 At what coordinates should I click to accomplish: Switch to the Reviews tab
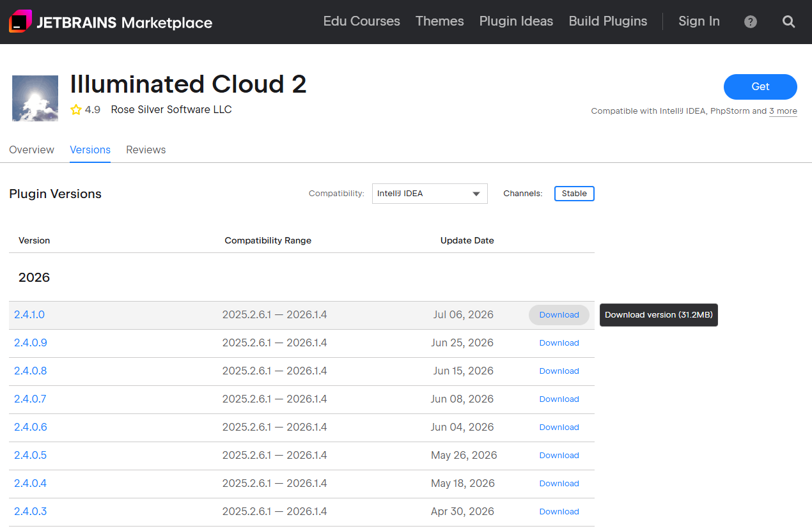pyautogui.click(x=146, y=150)
